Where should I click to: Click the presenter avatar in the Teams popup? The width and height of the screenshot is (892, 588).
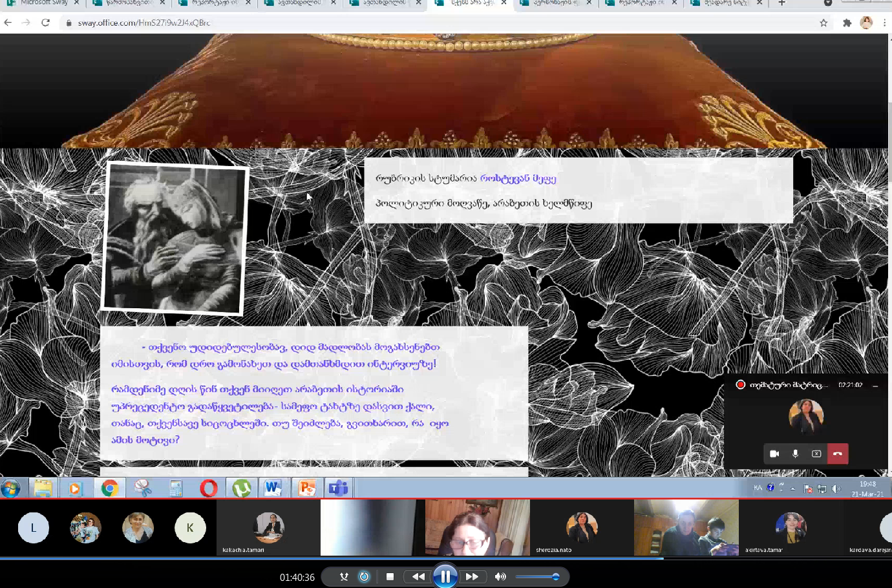click(806, 415)
